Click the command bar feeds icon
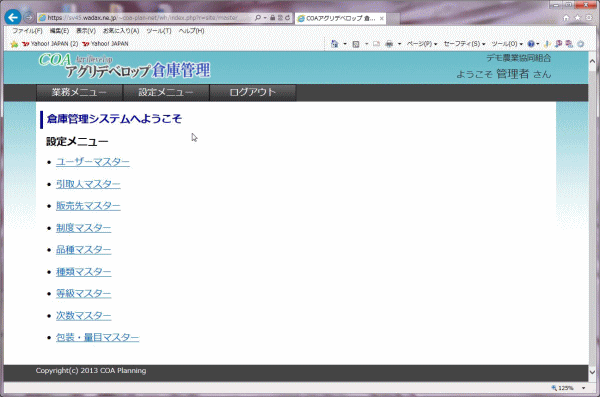 (x=356, y=44)
